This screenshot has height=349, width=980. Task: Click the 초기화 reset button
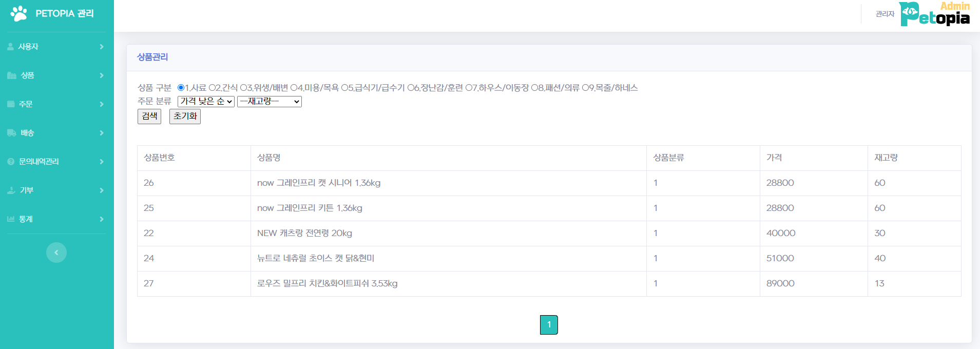pos(185,117)
